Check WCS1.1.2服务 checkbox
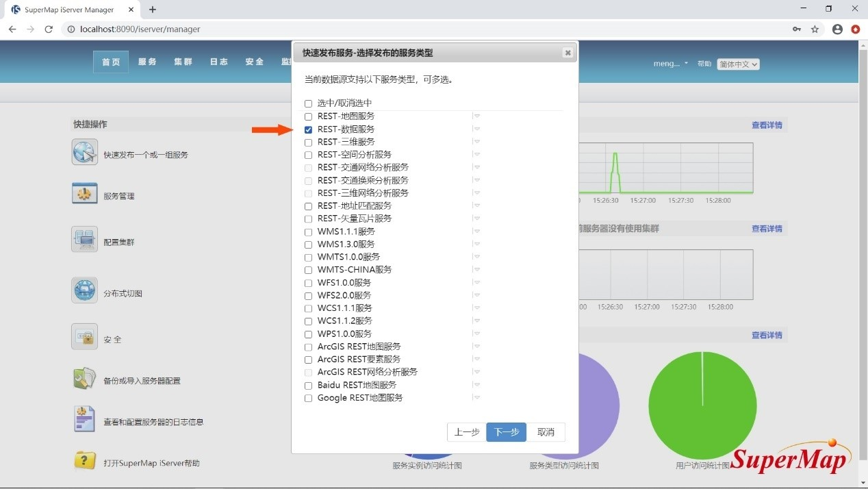This screenshot has height=489, width=868. click(x=308, y=321)
